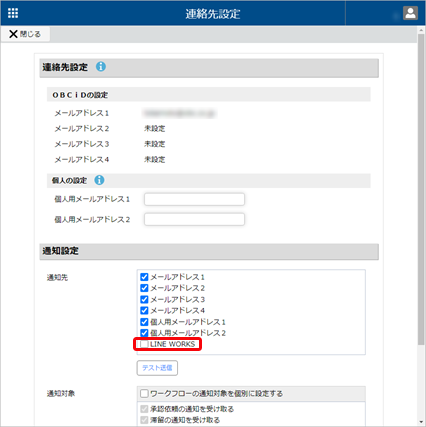
Task: Toggle 承認依頼の通知を受け取る checkbox
Action: [x=144, y=409]
